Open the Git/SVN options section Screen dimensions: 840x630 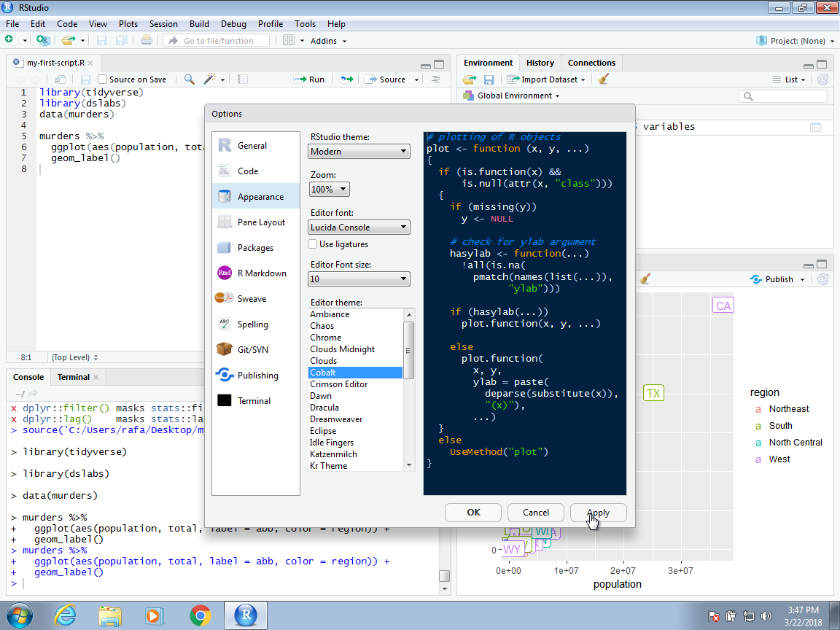tap(252, 350)
